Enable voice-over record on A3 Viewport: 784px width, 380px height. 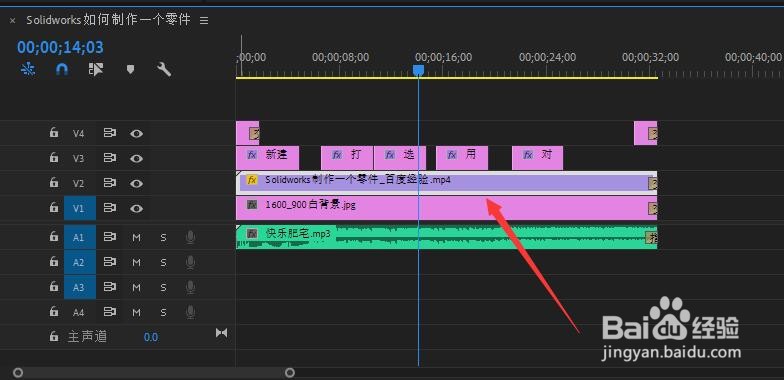tap(190, 288)
